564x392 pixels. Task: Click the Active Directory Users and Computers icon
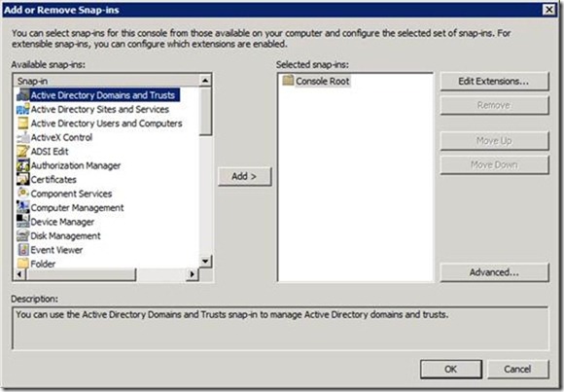23,124
